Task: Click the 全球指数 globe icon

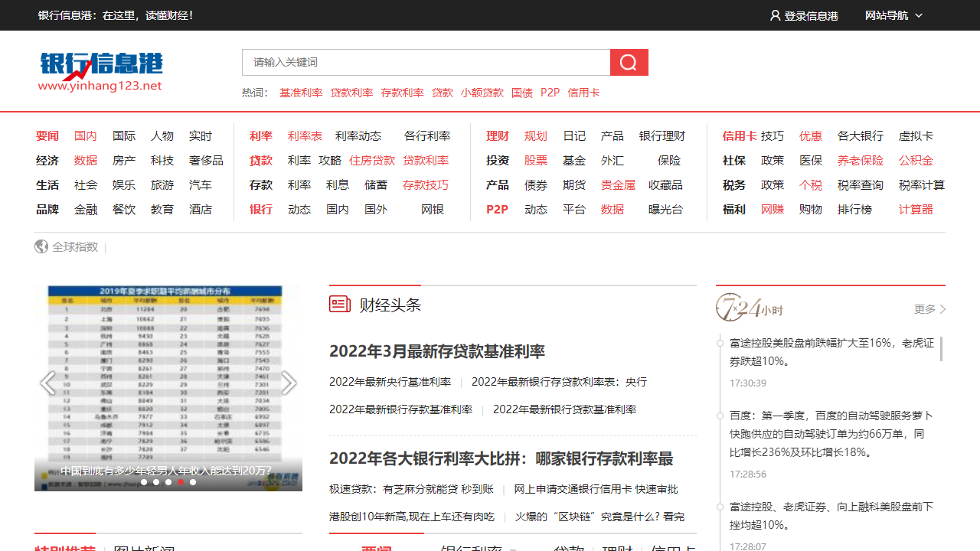Action: pos(41,246)
